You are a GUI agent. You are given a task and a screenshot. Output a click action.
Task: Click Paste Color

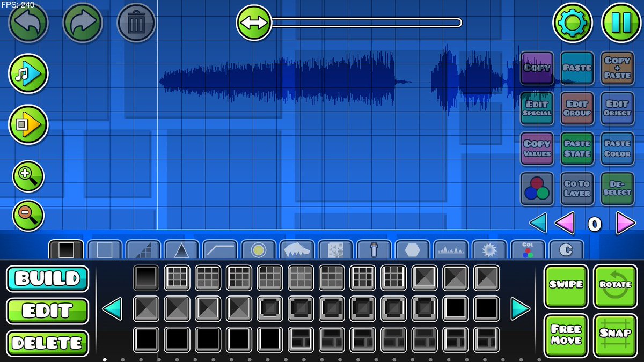[x=617, y=149]
